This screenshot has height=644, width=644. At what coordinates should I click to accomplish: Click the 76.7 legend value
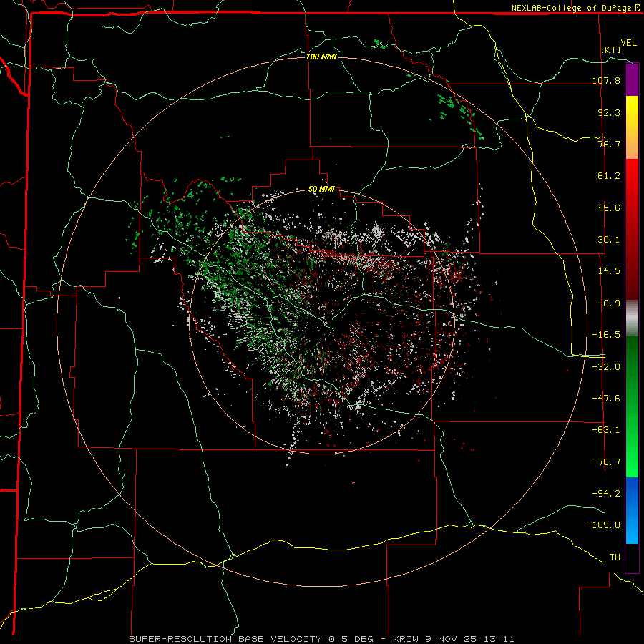point(609,144)
